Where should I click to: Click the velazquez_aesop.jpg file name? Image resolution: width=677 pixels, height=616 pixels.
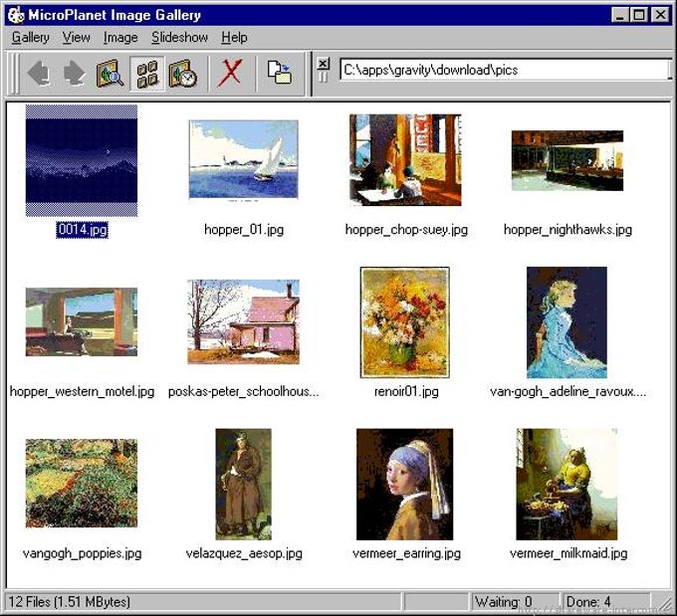coord(244,553)
